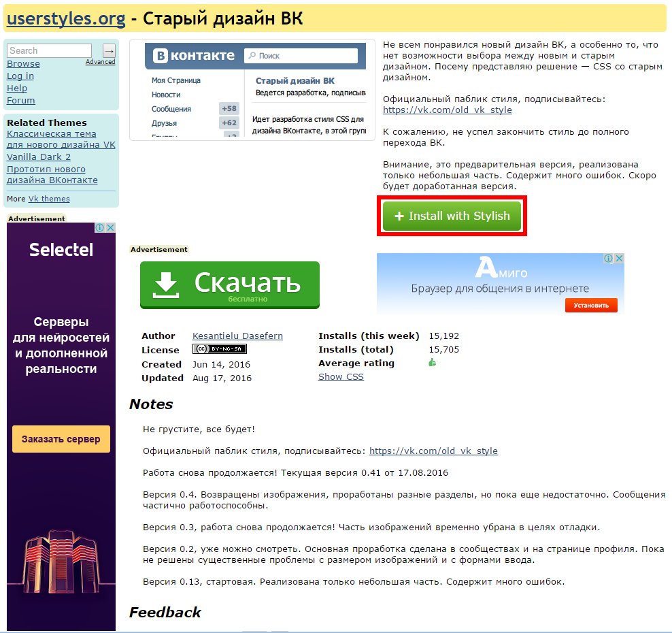
Task: Click the Установить button in Amigo ad
Action: (x=591, y=306)
